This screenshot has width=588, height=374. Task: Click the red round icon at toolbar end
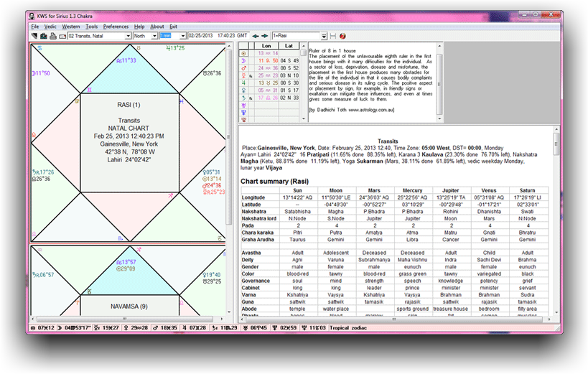[x=343, y=35]
